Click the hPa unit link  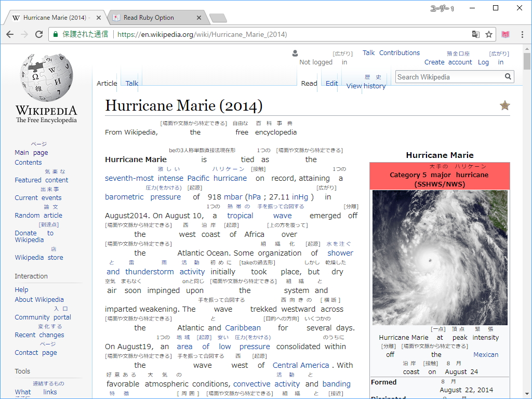click(x=254, y=197)
